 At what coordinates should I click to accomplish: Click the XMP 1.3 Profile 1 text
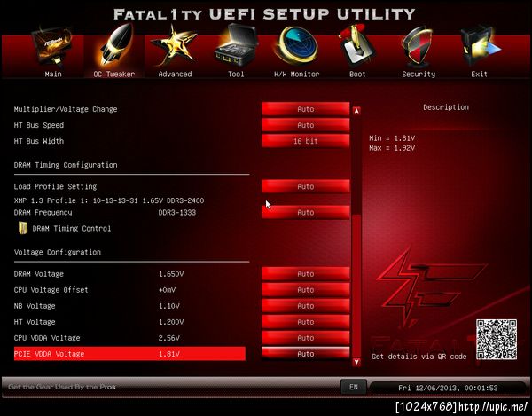tap(109, 200)
